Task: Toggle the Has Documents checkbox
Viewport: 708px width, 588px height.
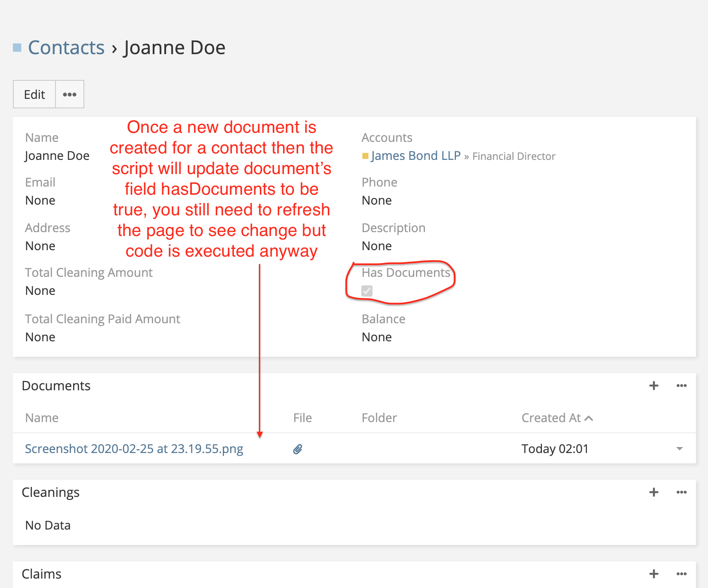Action: pos(367,291)
